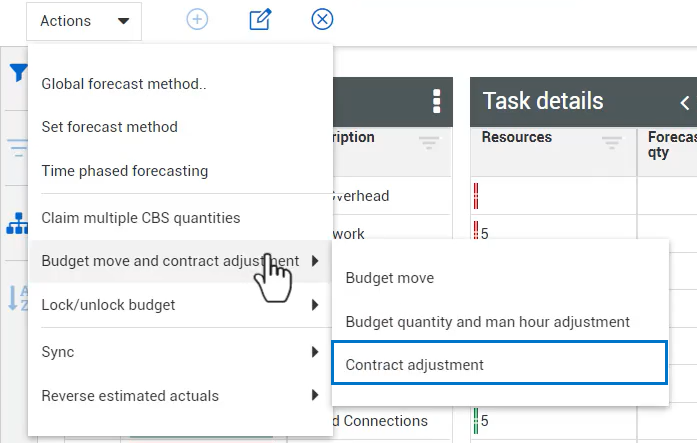Open the Actions dropdown button
The height and width of the screenshot is (443, 697).
point(85,21)
